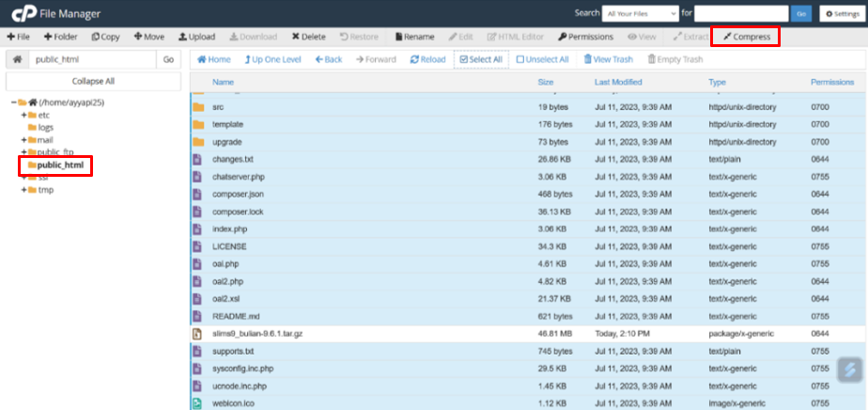Click the Delete toolbar button
This screenshot has height=410, width=868.
(308, 37)
